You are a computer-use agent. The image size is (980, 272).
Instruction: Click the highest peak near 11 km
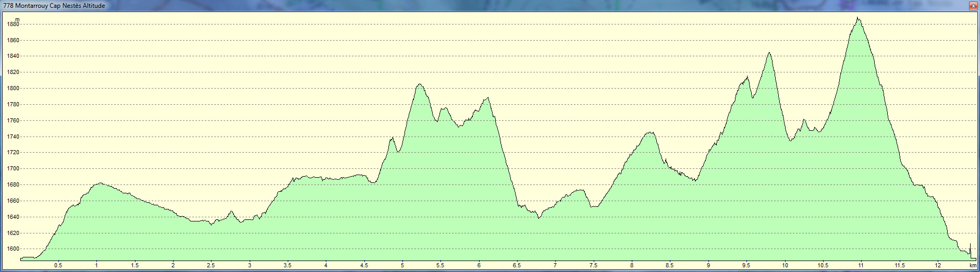857,18
